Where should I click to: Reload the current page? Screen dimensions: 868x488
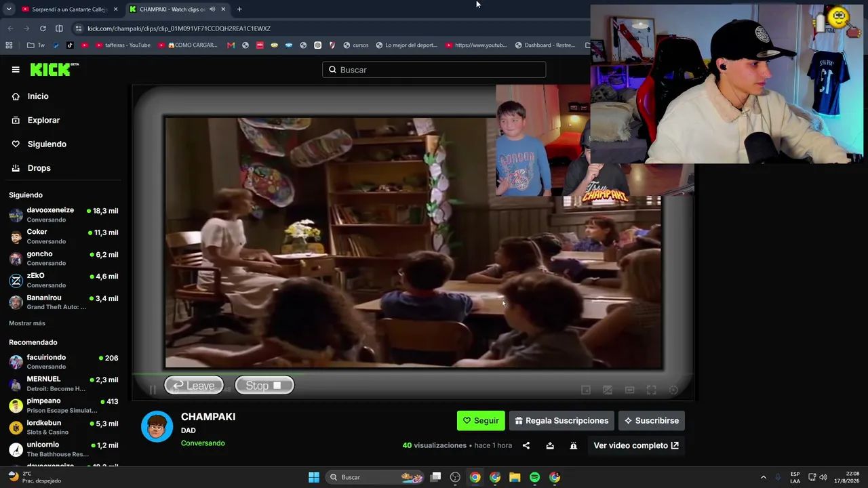(43, 28)
